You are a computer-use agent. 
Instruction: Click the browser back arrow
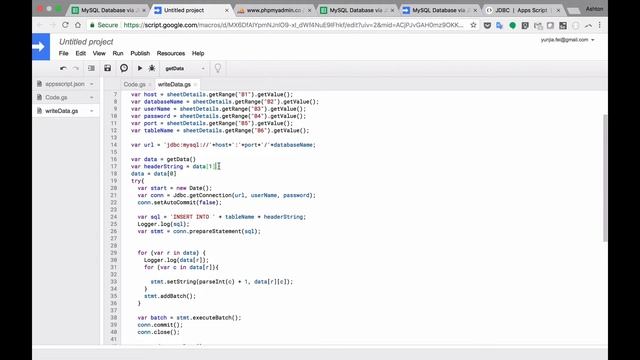coord(40,25)
